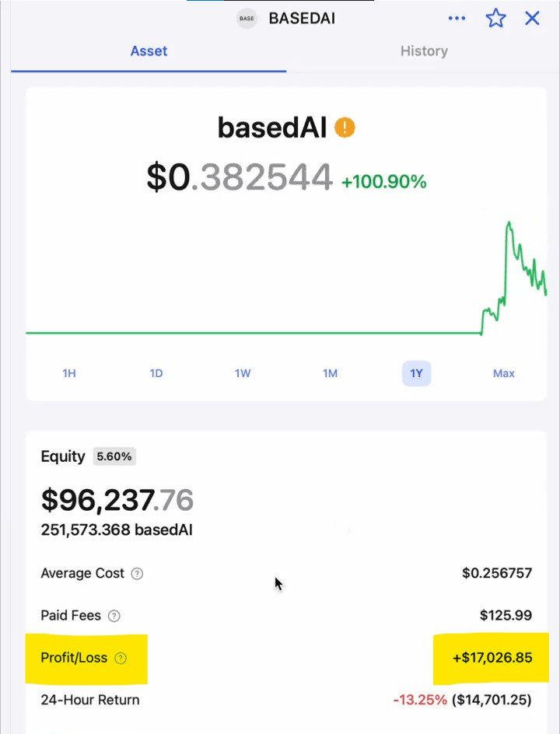The height and width of the screenshot is (734, 560).
Task: Switch to the History tab
Action: coord(424,51)
